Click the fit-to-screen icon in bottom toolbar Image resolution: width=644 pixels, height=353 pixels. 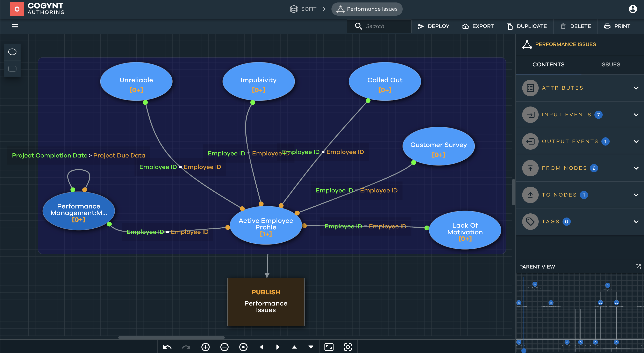tap(329, 347)
